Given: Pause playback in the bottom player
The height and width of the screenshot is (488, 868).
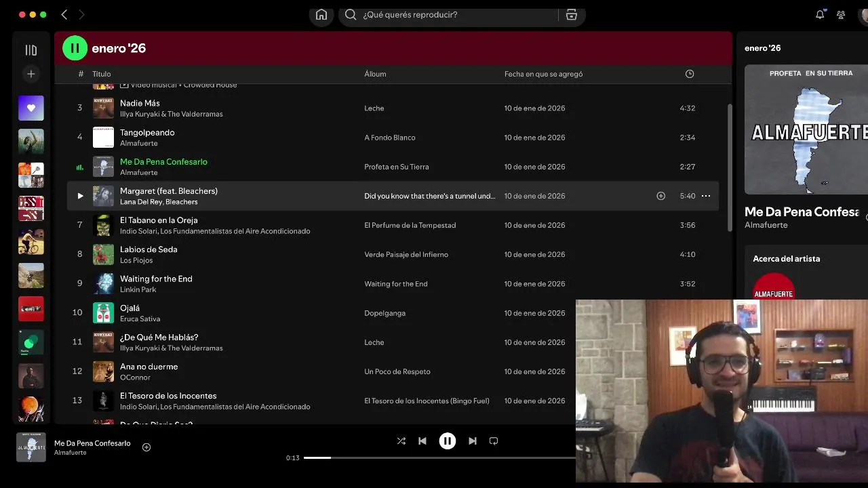Looking at the screenshot, I should point(448,441).
